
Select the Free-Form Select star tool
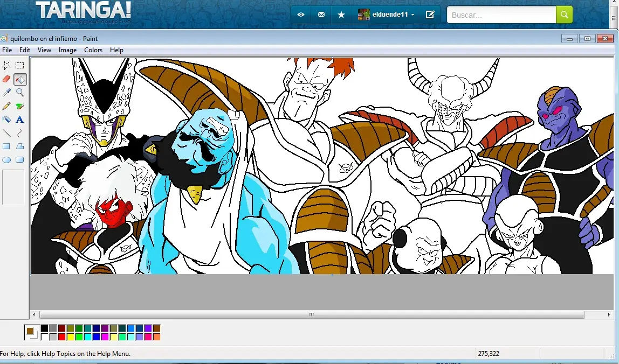click(6, 66)
